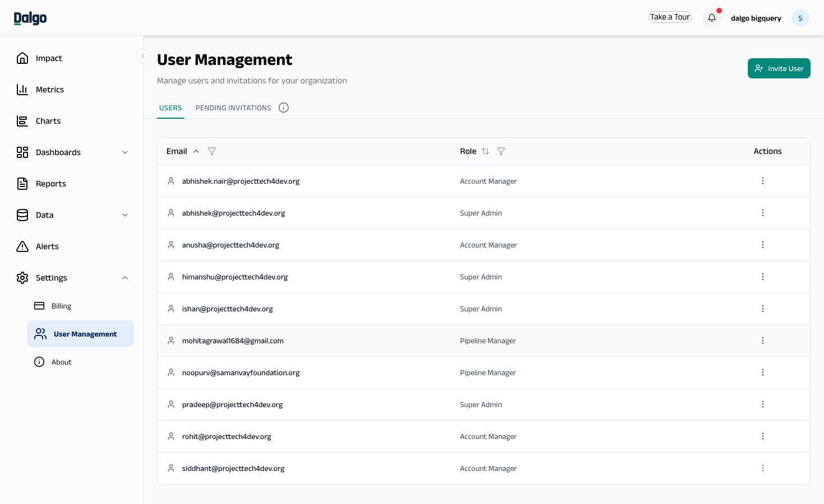Open Alerts from the sidebar
Image resolution: width=824 pixels, height=504 pixels.
(x=71, y=246)
